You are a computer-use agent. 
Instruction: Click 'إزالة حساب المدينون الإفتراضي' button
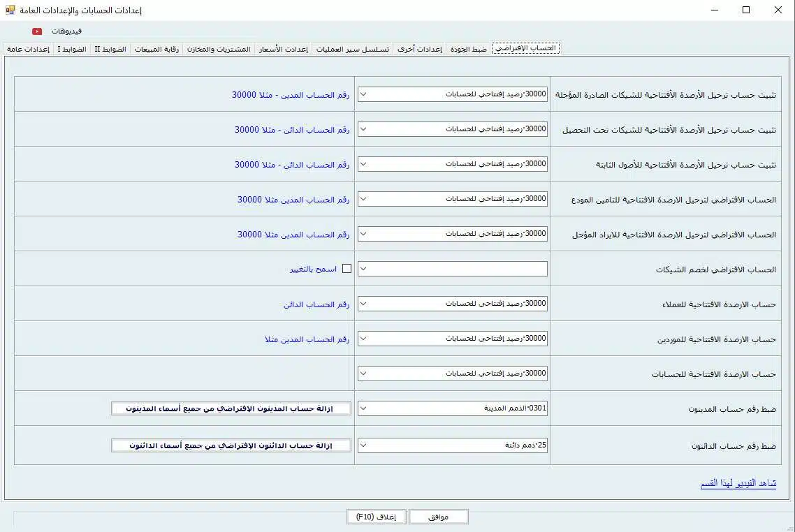pyautogui.click(x=231, y=408)
